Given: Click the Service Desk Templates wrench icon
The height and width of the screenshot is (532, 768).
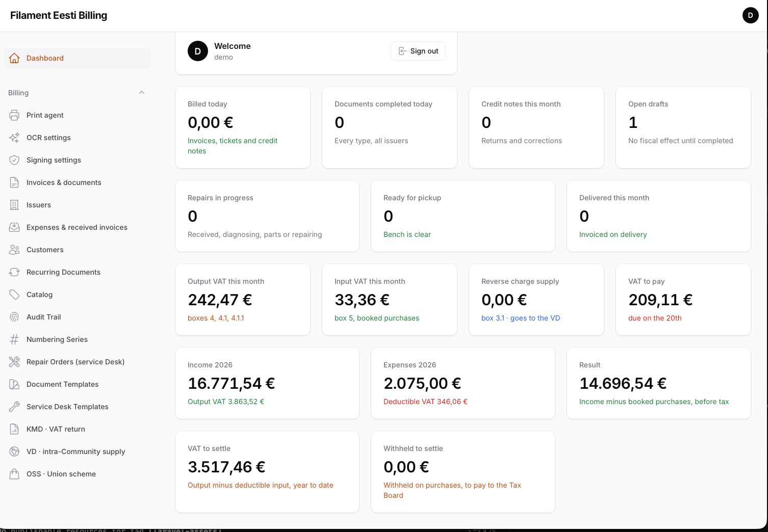Looking at the screenshot, I should point(14,407).
